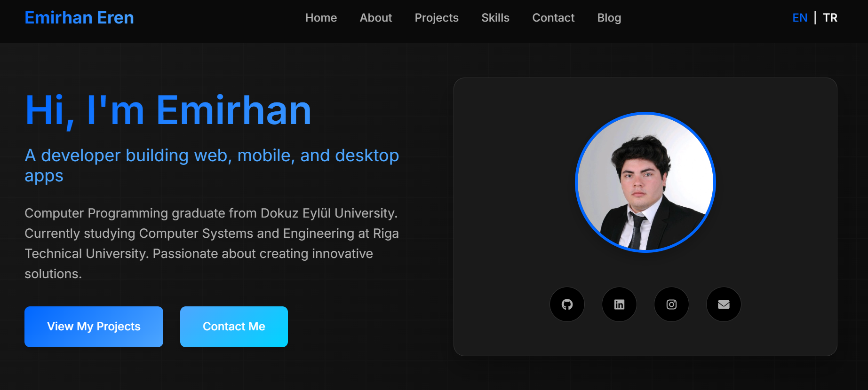Go to the Home nav item

(321, 18)
